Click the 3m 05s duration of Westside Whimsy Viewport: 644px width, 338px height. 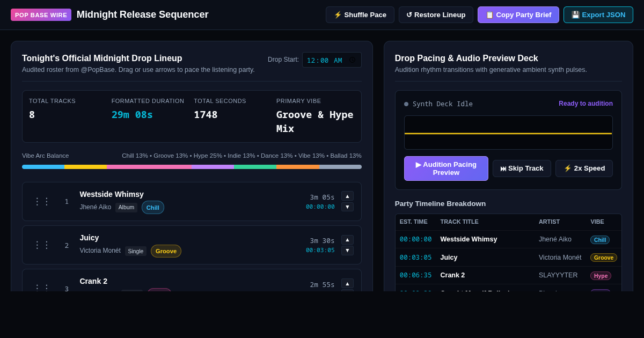322,197
